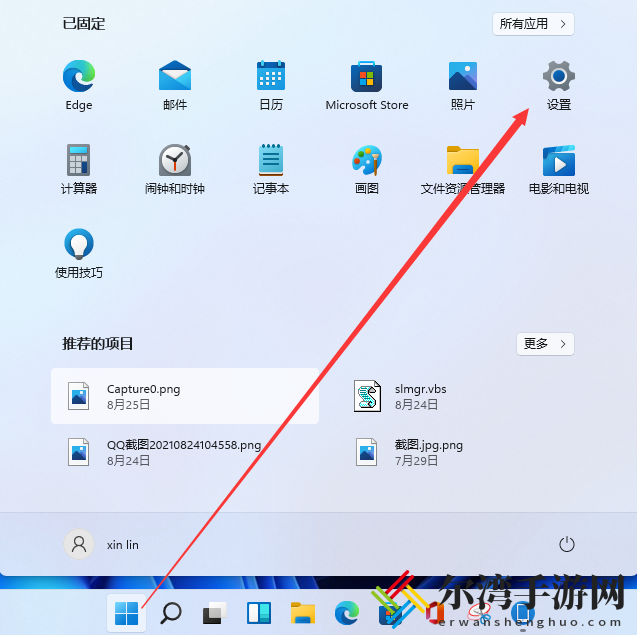Screen dimensions: 637x635
Task: Click the Windows Start button on taskbar
Action: [x=126, y=613]
